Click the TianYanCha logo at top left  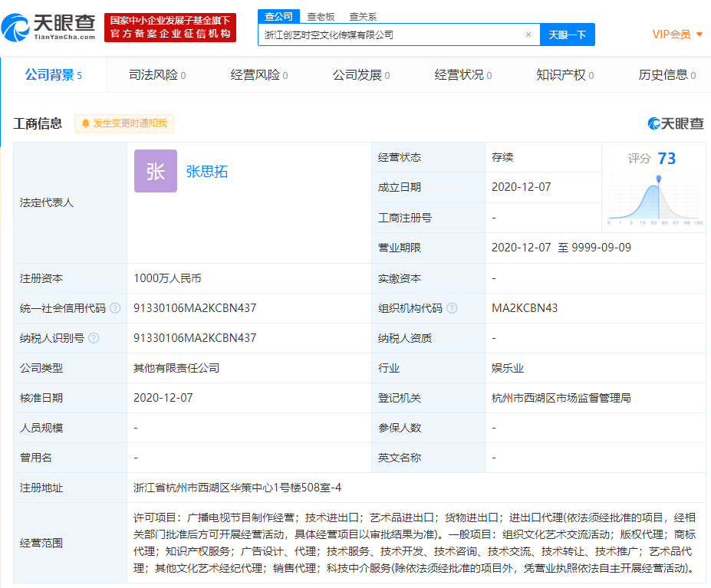click(48, 27)
